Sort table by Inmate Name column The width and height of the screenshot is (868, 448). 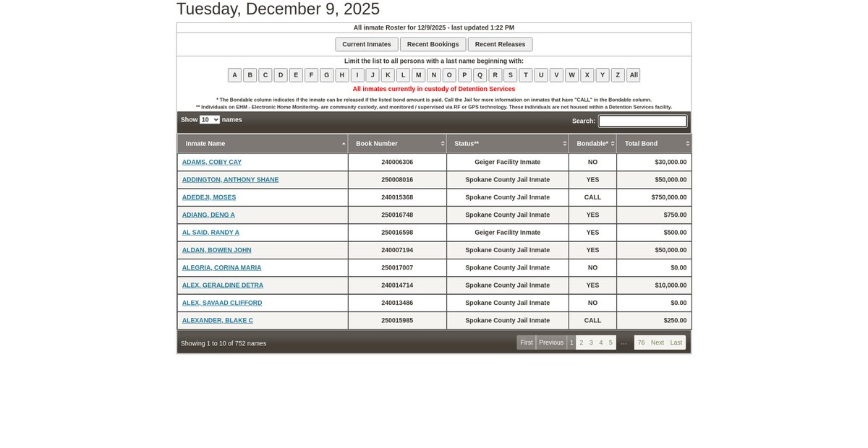(262, 144)
